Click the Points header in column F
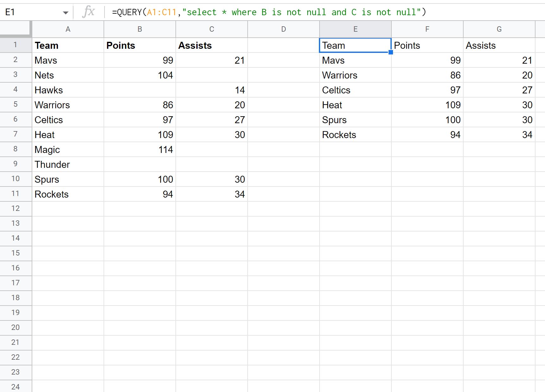The height and width of the screenshot is (392, 545). (x=427, y=45)
